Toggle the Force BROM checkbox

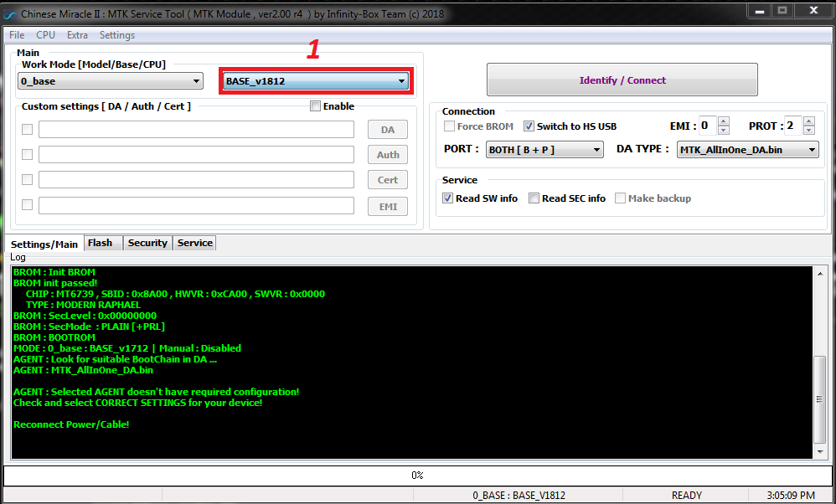[449, 126]
